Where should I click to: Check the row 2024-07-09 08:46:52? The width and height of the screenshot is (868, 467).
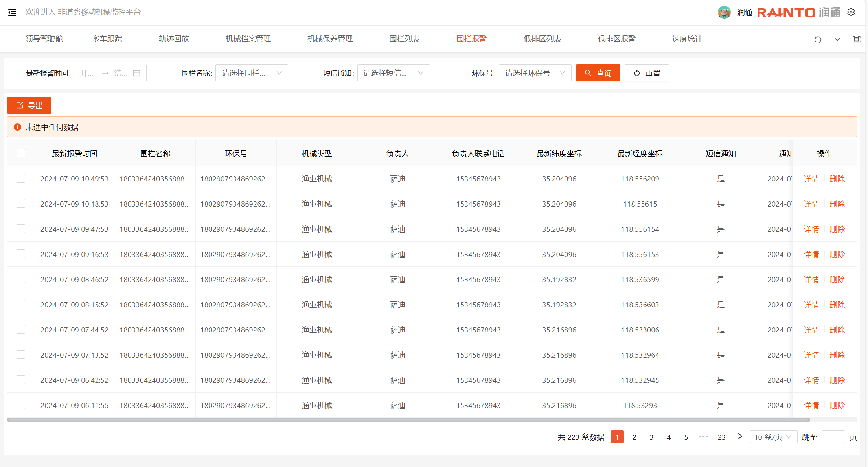(x=21, y=279)
